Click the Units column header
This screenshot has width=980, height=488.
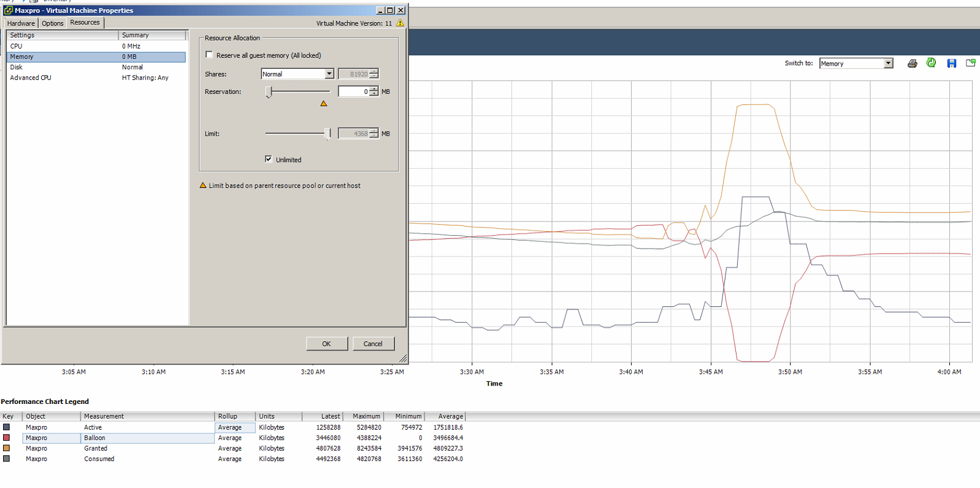click(x=278, y=416)
